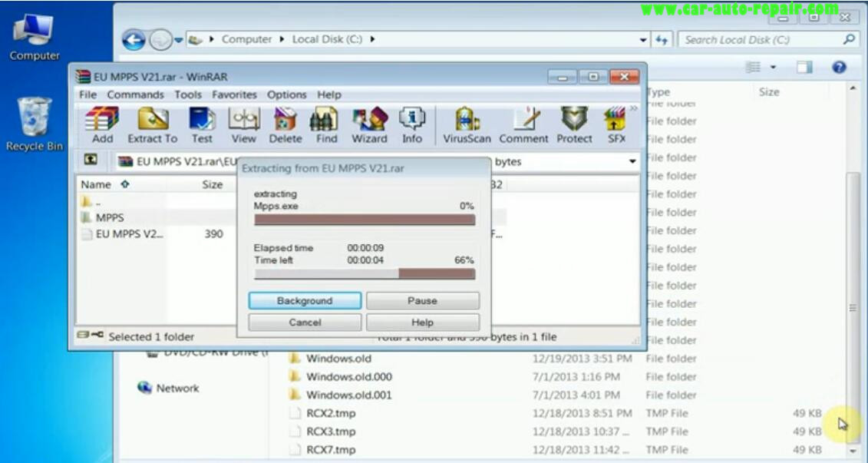The width and height of the screenshot is (868, 463).
Task: Click the up-one-level icon in WinRAR
Action: [91, 160]
